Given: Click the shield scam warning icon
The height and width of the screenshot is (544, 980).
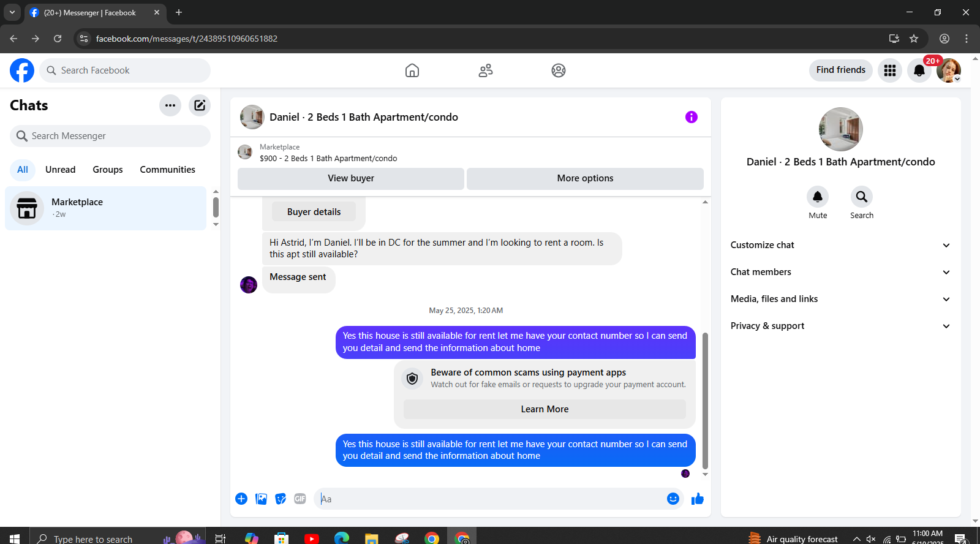Looking at the screenshot, I should [412, 379].
